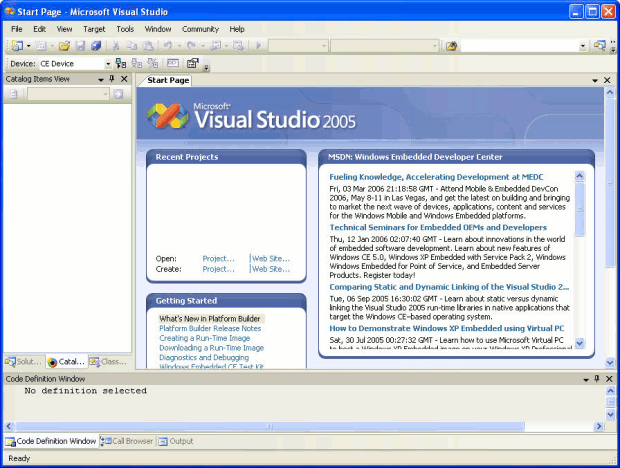The width and height of the screenshot is (620, 468).
Task: Click Create Web Site… link
Action: coord(271,269)
